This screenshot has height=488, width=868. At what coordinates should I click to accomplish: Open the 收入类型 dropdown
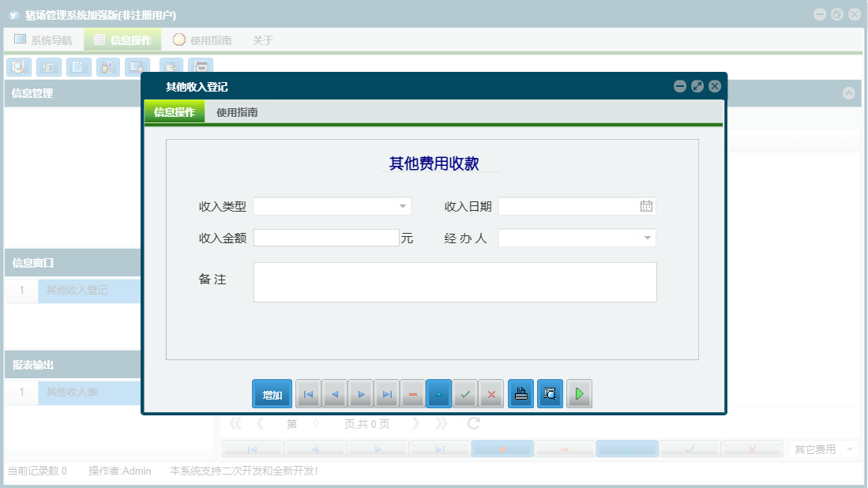pos(401,206)
